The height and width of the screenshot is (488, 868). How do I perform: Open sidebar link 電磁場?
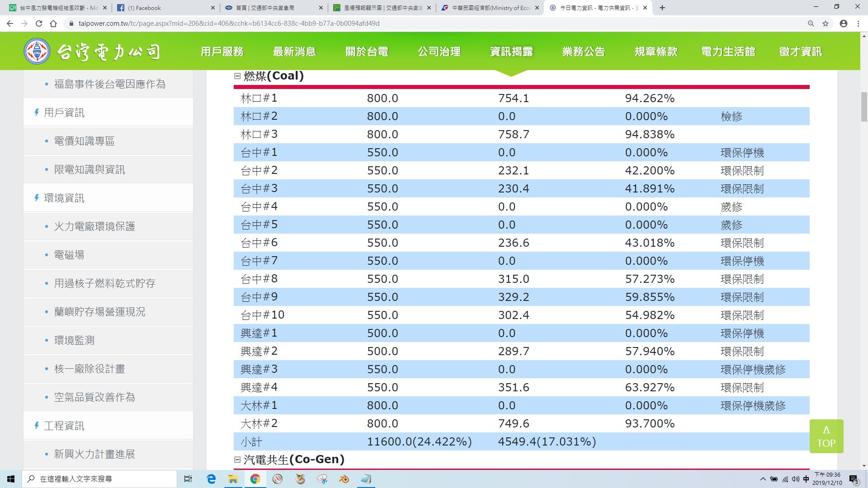tap(69, 255)
